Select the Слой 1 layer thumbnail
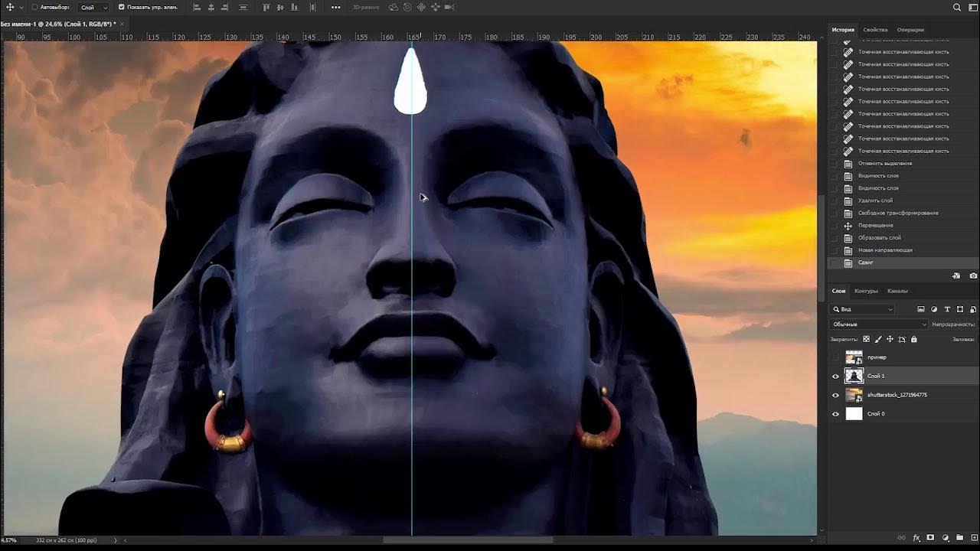 coord(854,376)
